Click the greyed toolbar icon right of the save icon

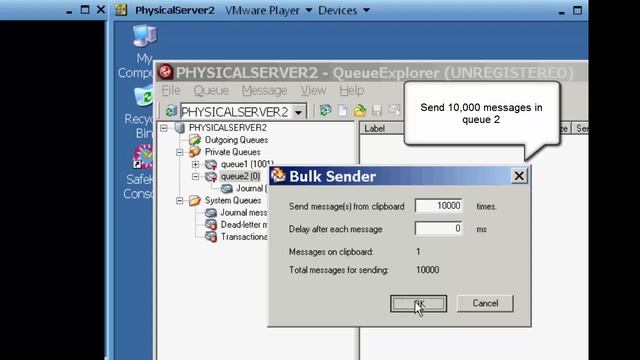tap(394, 111)
